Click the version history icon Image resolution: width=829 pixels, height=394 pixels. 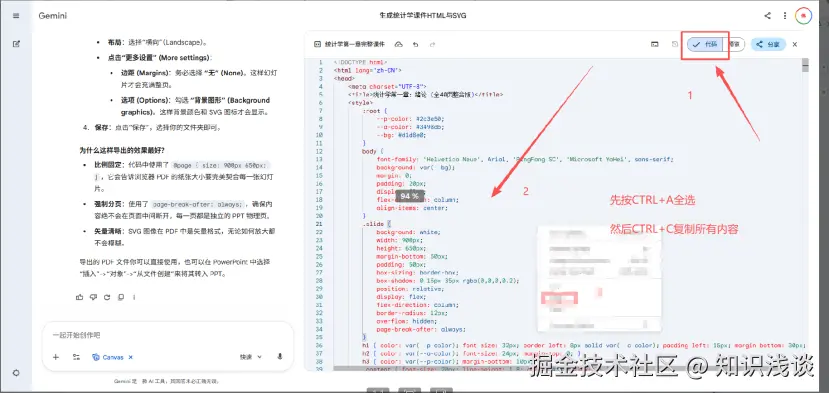tap(675, 44)
